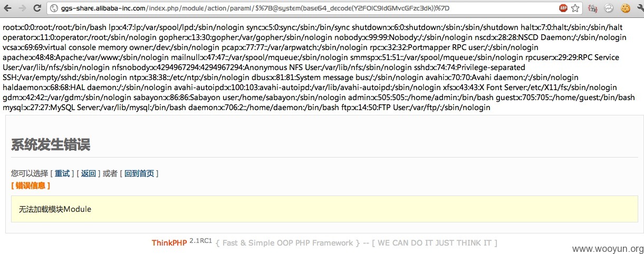The width and height of the screenshot is (644, 254).
Task: Reload the current page
Action: (x=37, y=8)
